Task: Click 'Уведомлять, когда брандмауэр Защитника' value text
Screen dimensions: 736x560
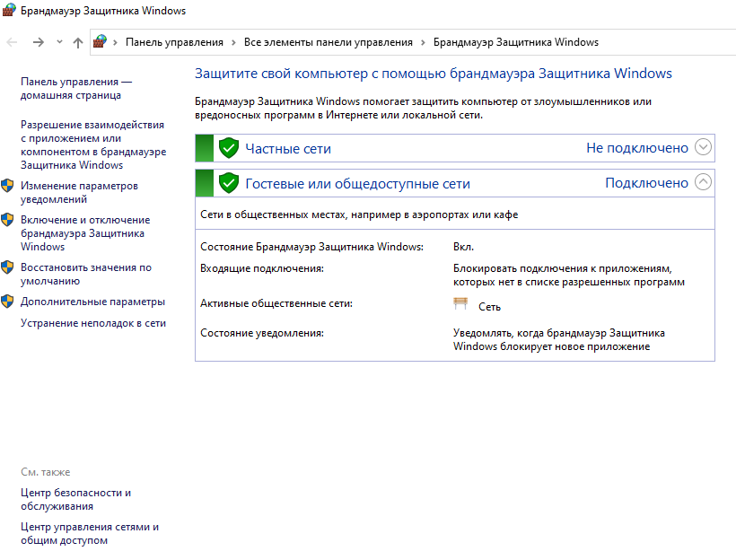Action: (x=559, y=340)
